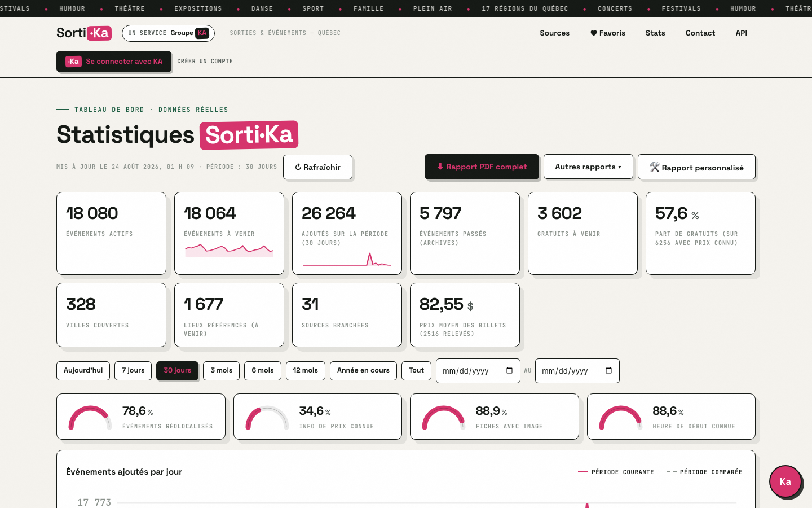Screen dimensions: 812x508
Task: Click 'Plein air' in the top ticker
Action: [433, 8]
